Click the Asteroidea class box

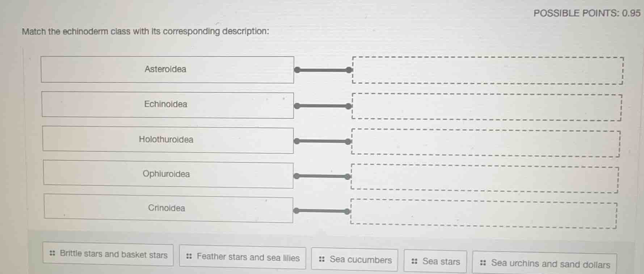click(x=167, y=69)
